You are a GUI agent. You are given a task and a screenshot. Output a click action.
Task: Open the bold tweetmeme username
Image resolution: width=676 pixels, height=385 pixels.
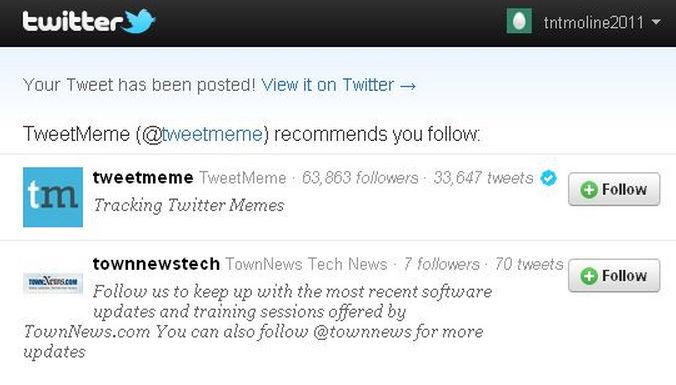click(143, 177)
